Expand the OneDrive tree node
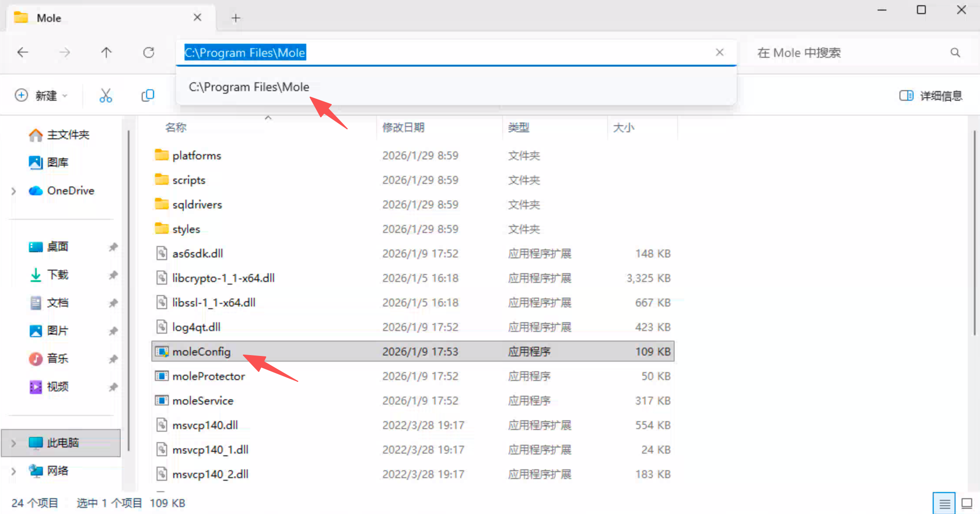The image size is (980, 514). click(14, 191)
